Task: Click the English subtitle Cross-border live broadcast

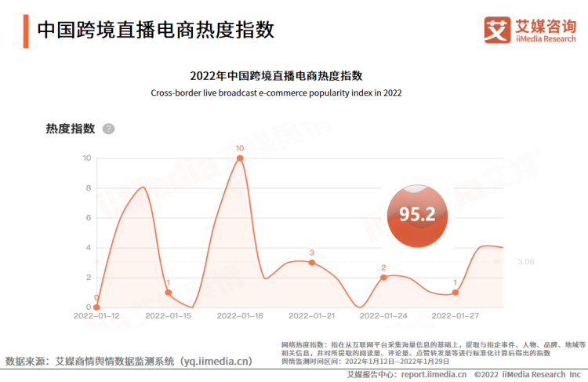Action: click(x=276, y=93)
